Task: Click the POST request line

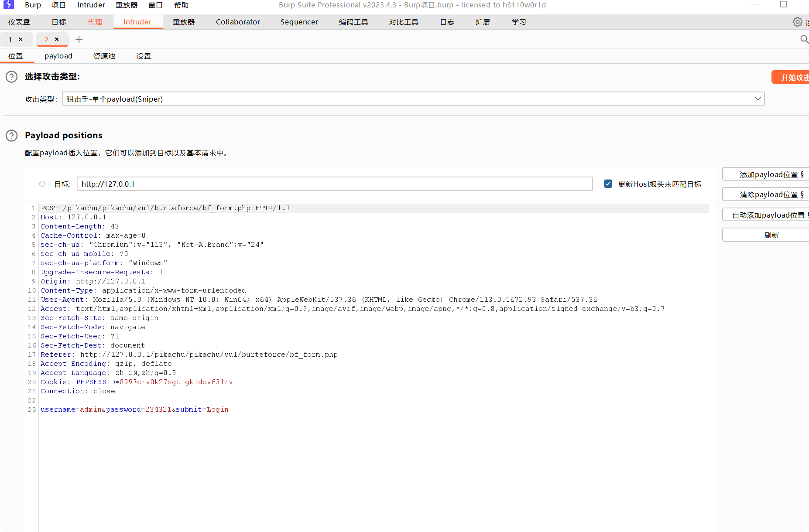Action: point(165,208)
